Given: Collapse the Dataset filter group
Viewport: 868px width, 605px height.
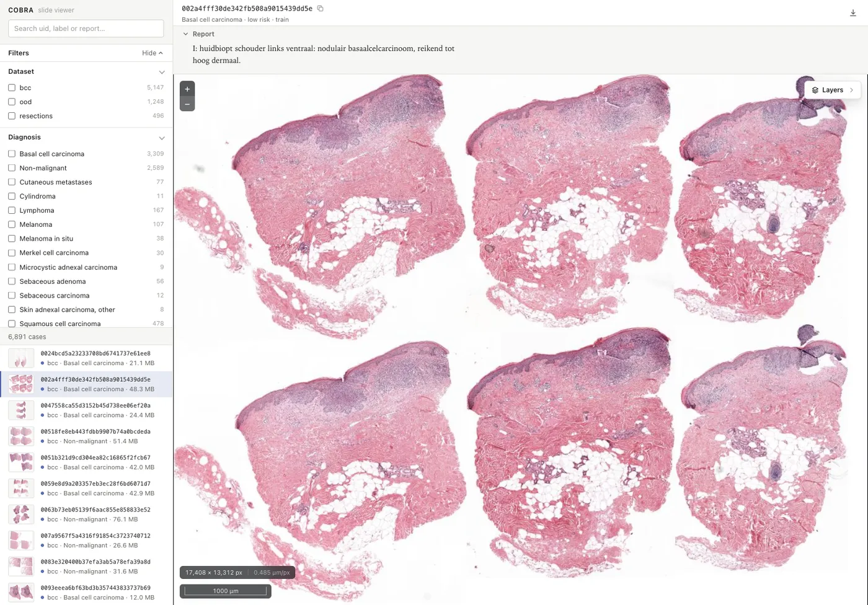Looking at the screenshot, I should tap(162, 72).
